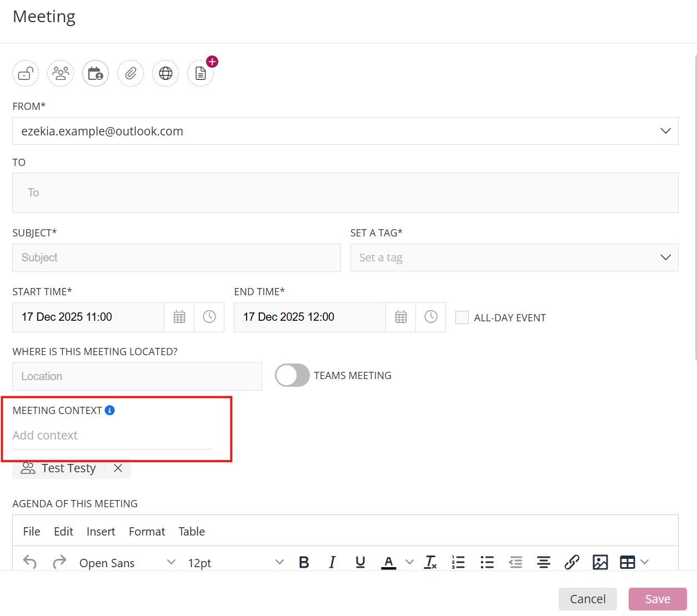Toggle bold formatting
Image resolution: width=697 pixels, height=616 pixels.
click(304, 562)
